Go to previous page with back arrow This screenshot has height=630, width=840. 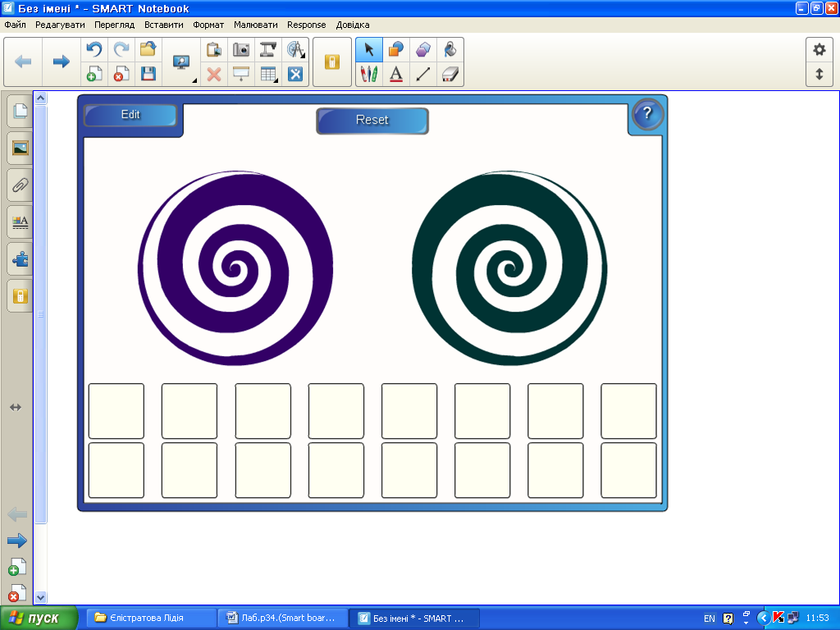[x=23, y=62]
